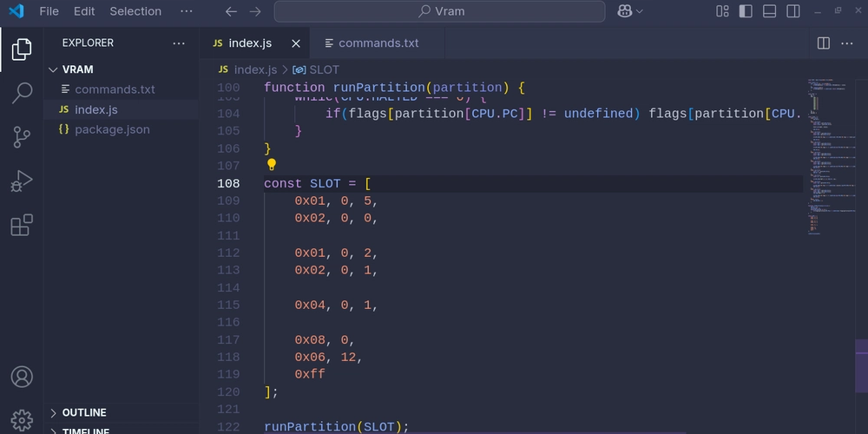Click the vertical scrollbar thumb
868x434 pixels.
862,365
